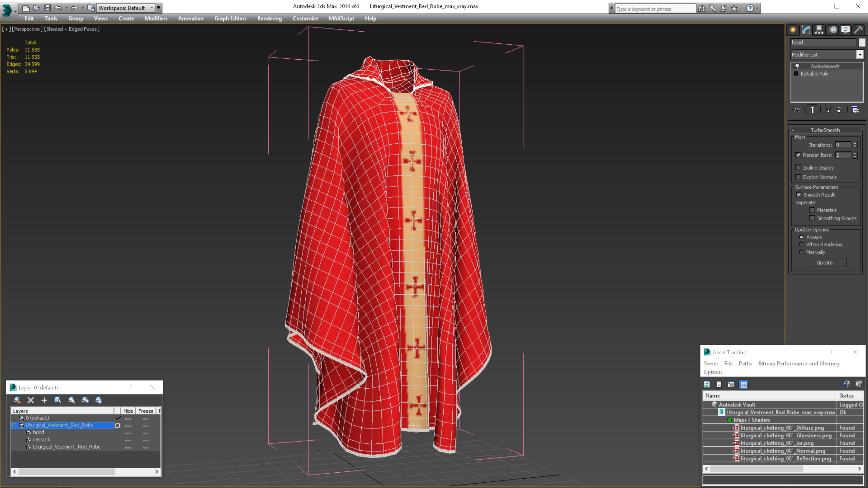Open Bitmap Performance and Memory menu

(x=799, y=363)
